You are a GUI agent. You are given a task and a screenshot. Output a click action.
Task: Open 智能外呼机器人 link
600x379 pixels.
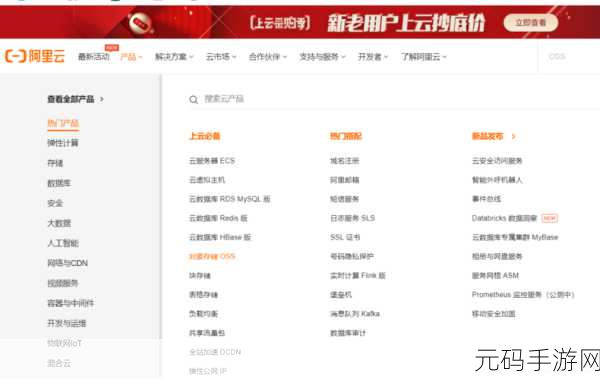click(x=497, y=180)
